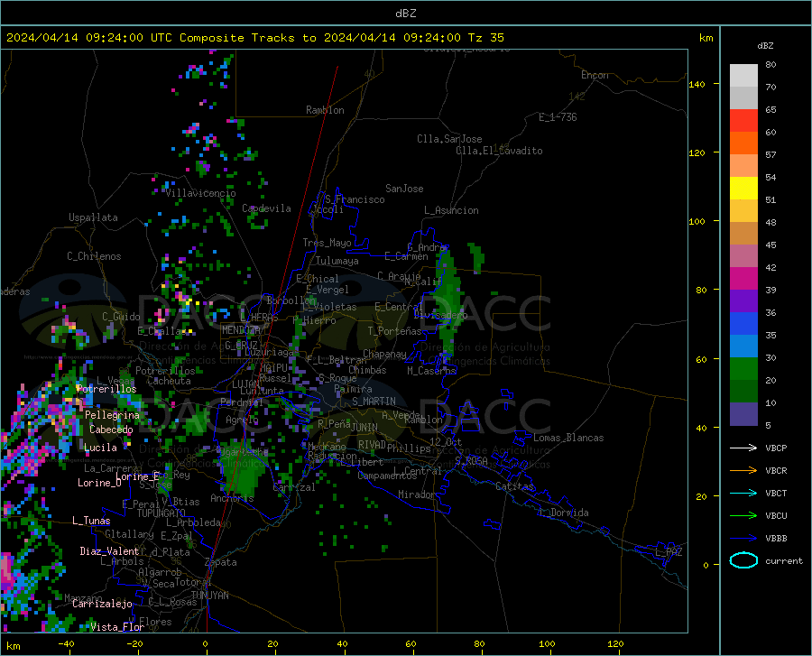
Task: Click the Villavicencio place label
Action: (x=200, y=193)
